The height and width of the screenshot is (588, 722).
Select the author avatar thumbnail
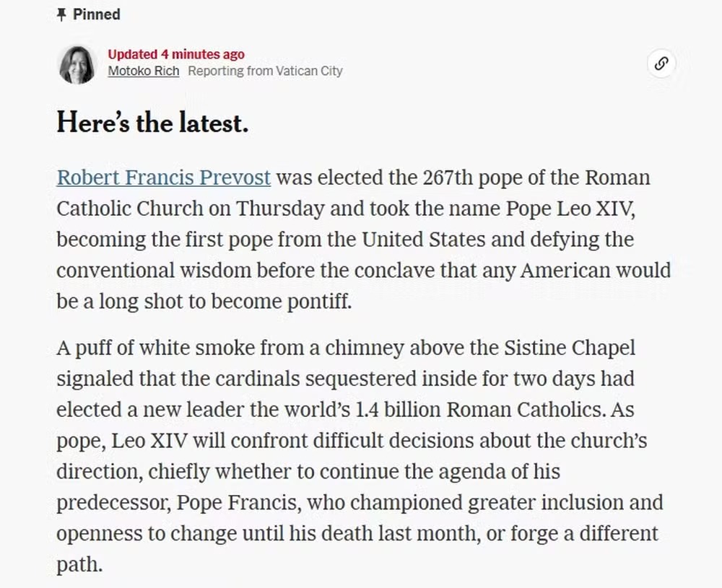[76, 63]
